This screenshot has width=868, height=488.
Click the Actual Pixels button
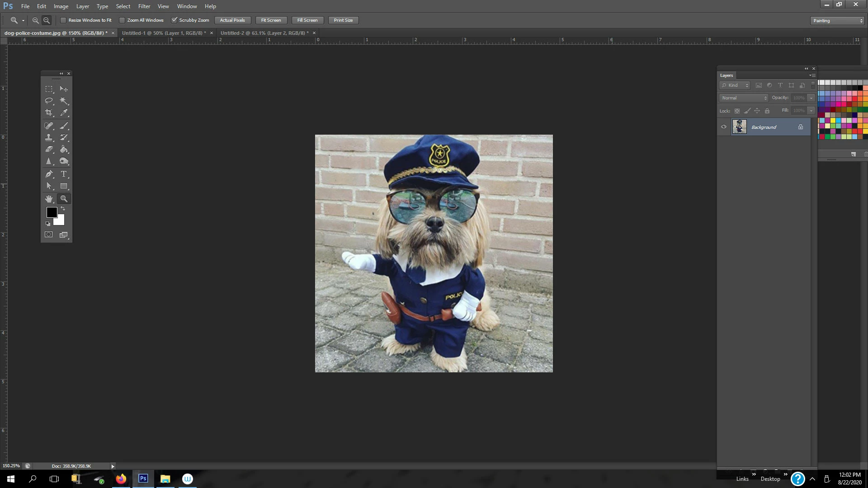232,20
